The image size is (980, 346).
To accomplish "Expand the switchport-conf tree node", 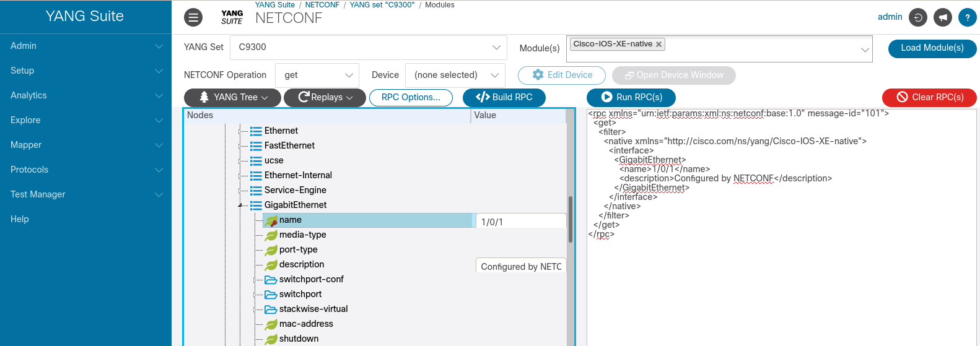I will (255, 280).
